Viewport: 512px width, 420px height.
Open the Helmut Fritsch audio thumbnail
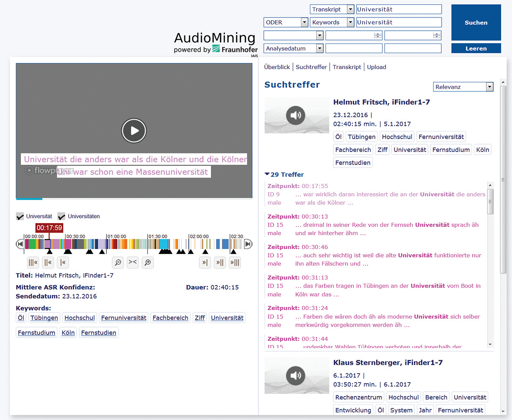pyautogui.click(x=297, y=115)
